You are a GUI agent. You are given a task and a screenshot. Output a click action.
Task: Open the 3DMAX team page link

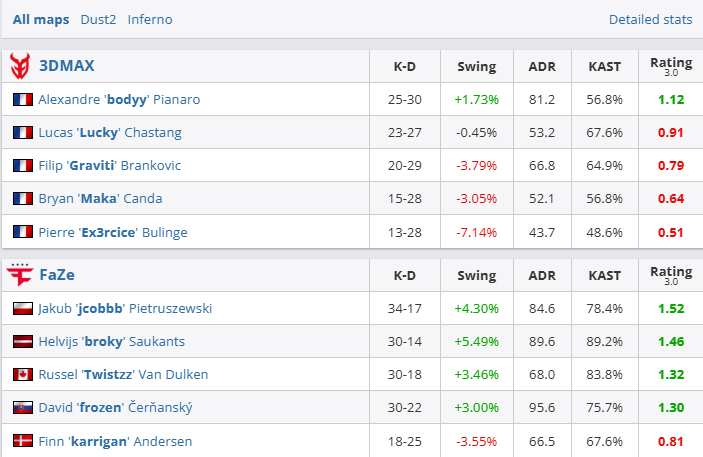[66, 66]
